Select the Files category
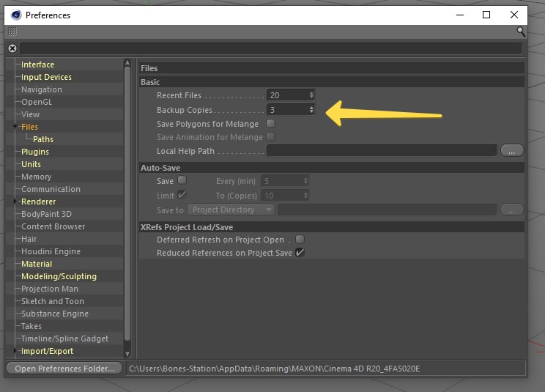 pyautogui.click(x=29, y=127)
